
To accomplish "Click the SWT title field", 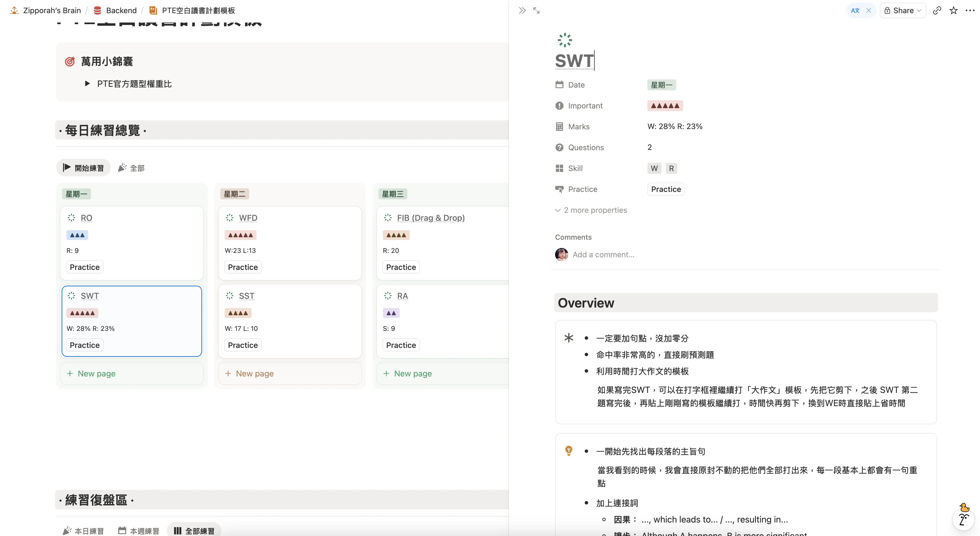I will pyautogui.click(x=574, y=61).
